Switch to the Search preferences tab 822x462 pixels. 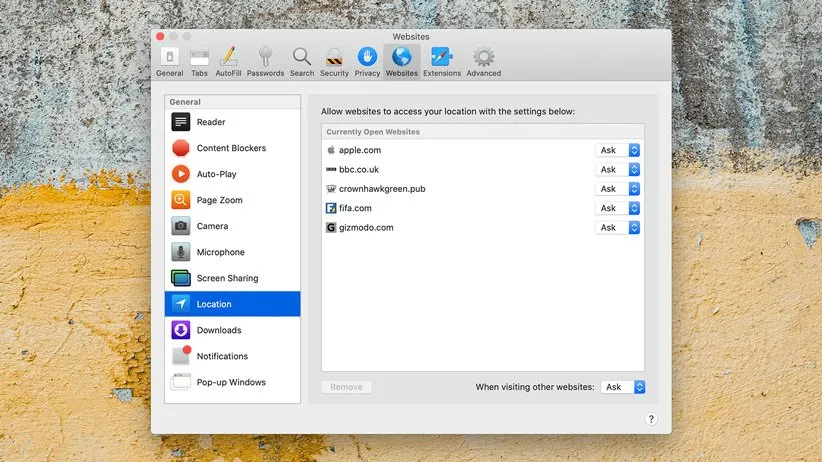click(x=301, y=60)
